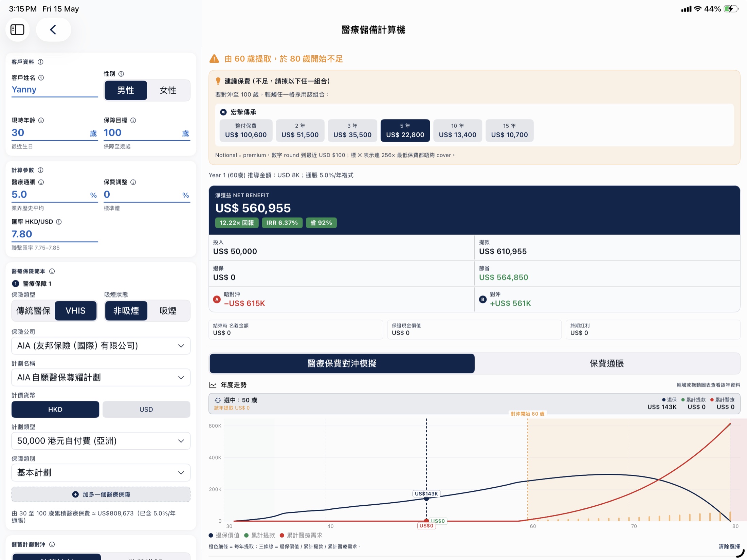The width and height of the screenshot is (747, 560).
Task: Edit exchange rate field 7.80
Action: click(55, 234)
